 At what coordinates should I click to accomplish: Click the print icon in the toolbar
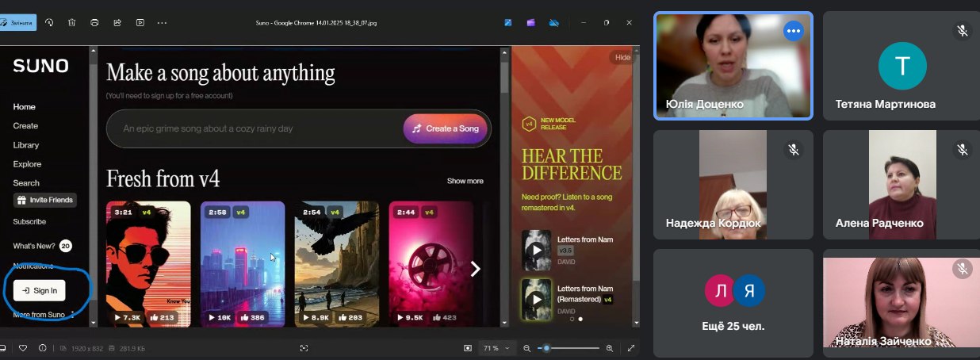(94, 23)
